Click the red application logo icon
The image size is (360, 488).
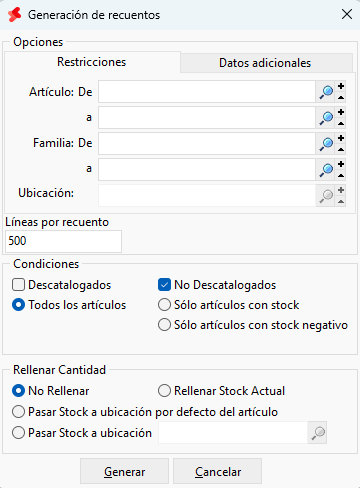coord(15,15)
